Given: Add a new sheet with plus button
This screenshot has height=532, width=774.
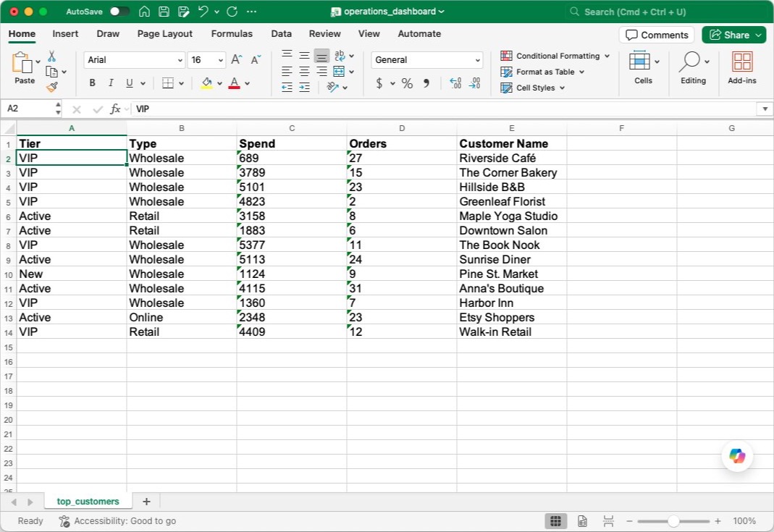Looking at the screenshot, I should 146,502.
